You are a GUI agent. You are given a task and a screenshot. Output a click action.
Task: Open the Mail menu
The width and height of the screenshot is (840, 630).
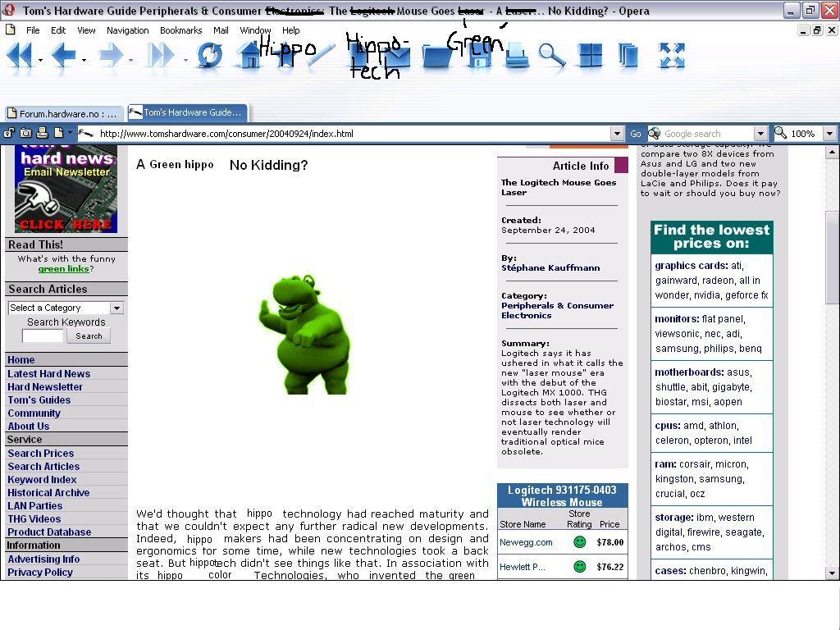point(221,30)
